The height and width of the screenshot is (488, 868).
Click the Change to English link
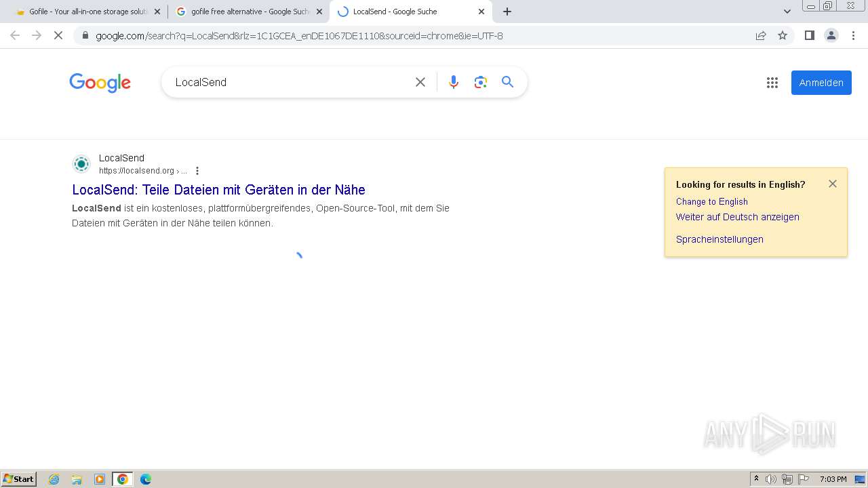[712, 201]
